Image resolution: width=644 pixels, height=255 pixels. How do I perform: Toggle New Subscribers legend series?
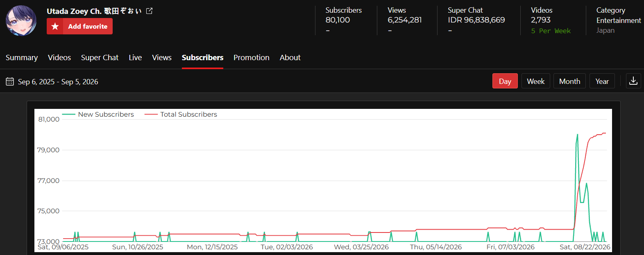point(98,114)
